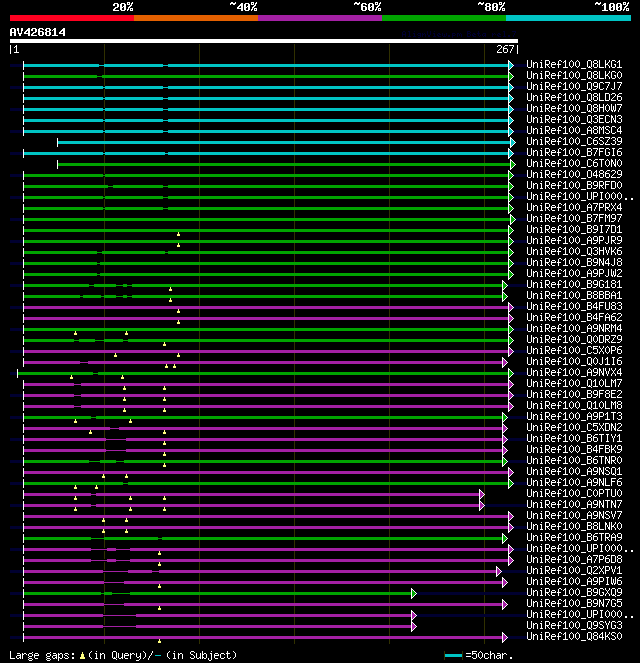Open hit UniRef100_Q8LKG0
The width and height of the screenshot is (640, 663).
pyautogui.click(x=574, y=75)
